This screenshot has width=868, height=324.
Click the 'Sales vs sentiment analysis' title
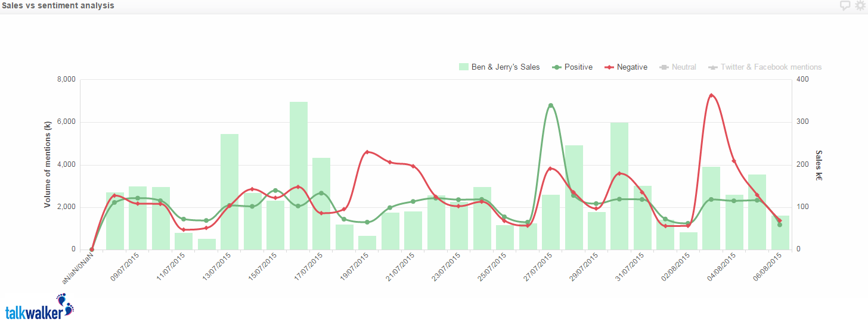click(58, 5)
